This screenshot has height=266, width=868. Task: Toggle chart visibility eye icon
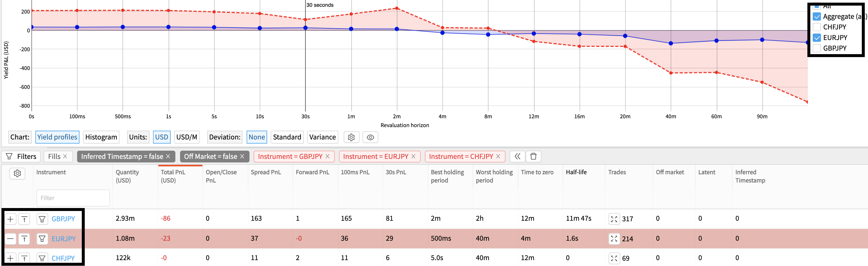(x=370, y=137)
